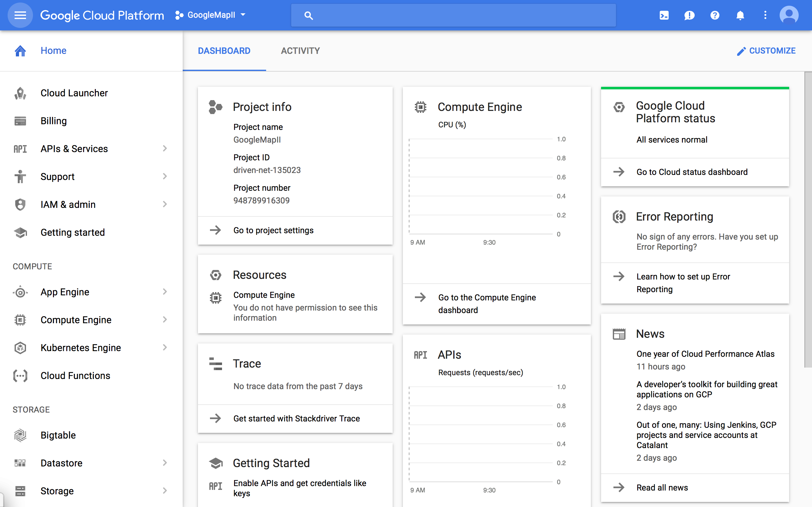Viewport: 812px width, 507px height.
Task: Open the user account avatar
Action: (789, 15)
